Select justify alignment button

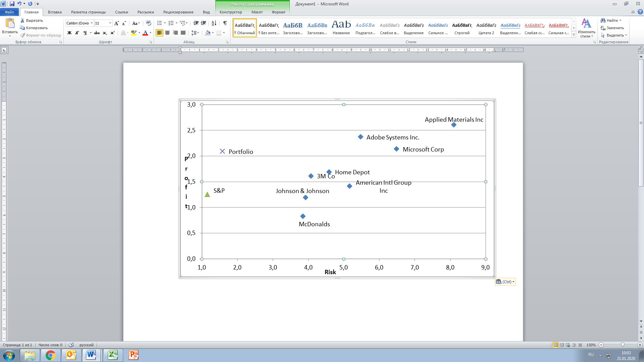click(x=183, y=33)
